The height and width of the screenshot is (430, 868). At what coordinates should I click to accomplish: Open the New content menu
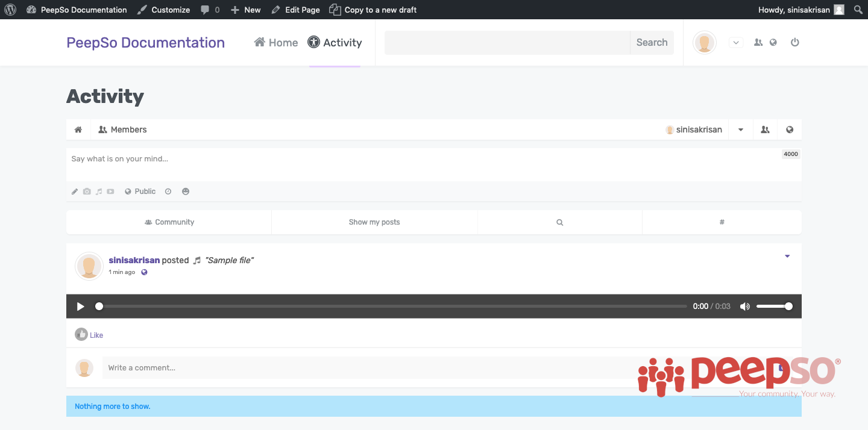pyautogui.click(x=245, y=10)
